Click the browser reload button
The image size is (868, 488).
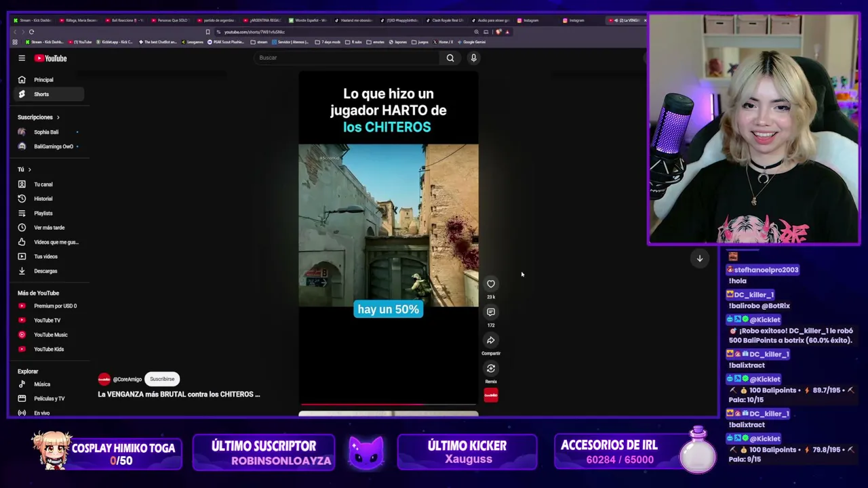coord(31,32)
